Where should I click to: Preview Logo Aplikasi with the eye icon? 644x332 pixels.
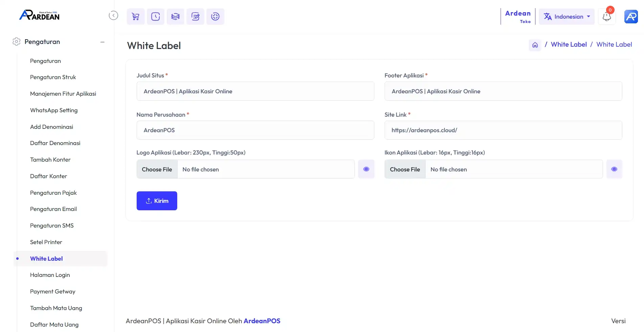click(366, 169)
